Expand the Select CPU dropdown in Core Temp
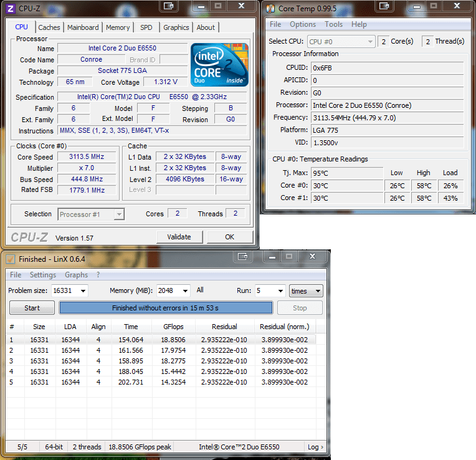 [x=341, y=42]
